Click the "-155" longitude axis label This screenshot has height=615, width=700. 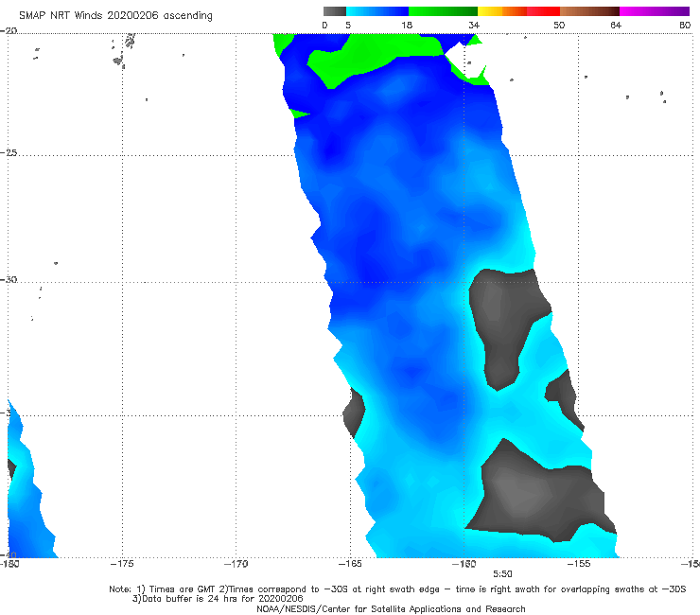click(x=579, y=564)
